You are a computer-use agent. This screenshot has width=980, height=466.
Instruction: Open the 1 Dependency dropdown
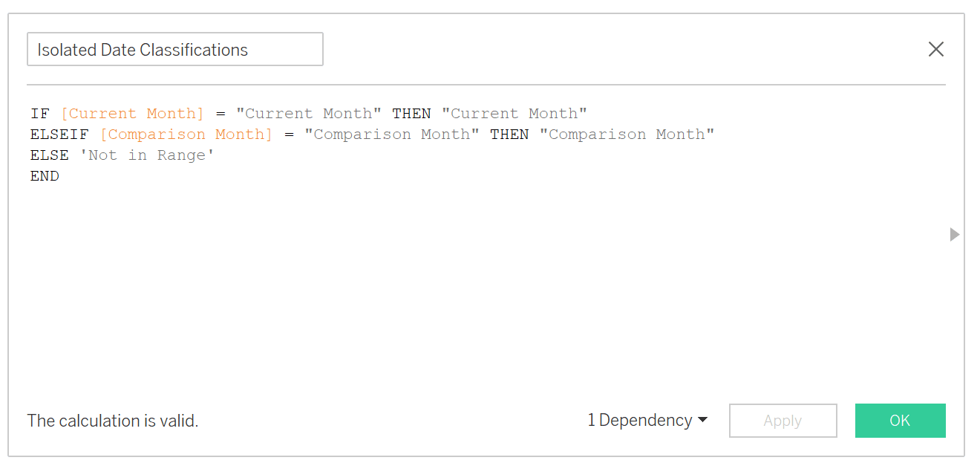pyautogui.click(x=646, y=420)
